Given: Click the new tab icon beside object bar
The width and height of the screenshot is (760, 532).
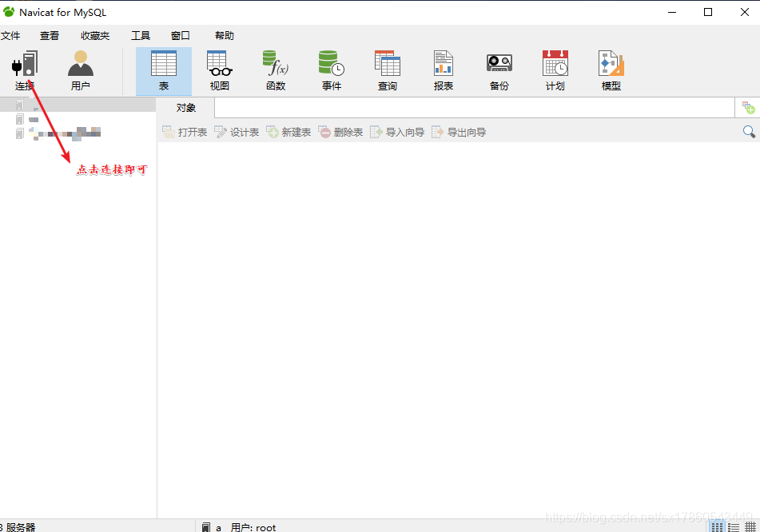Looking at the screenshot, I should (x=748, y=107).
